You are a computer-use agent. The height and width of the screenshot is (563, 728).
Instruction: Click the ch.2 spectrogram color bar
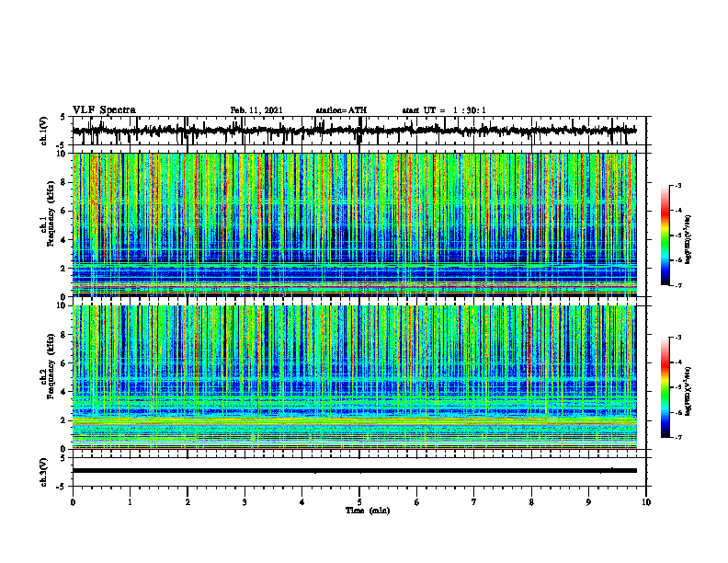pos(665,387)
